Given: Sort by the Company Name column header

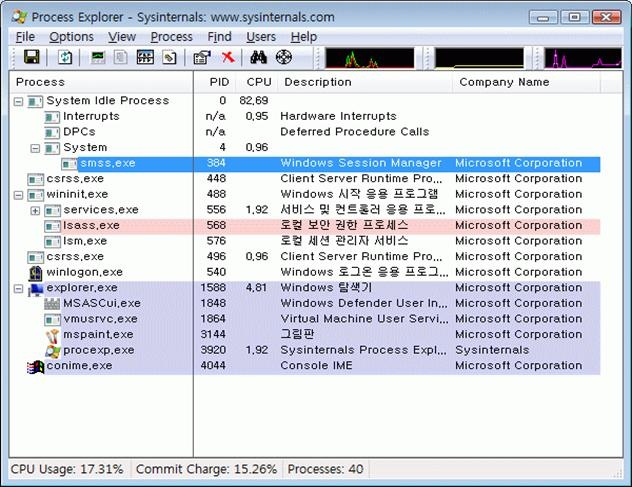Looking at the screenshot, I should click(526, 82).
